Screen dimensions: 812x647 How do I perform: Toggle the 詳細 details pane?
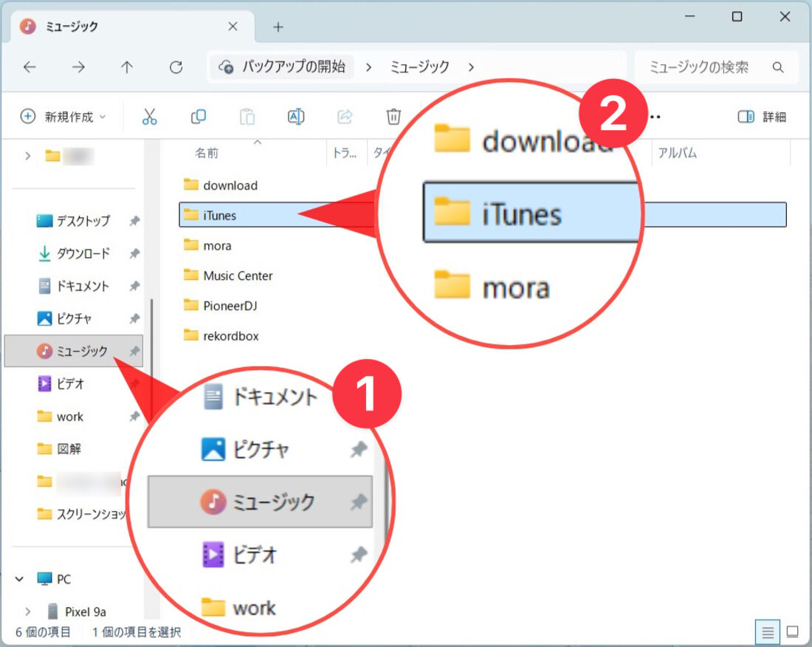pyautogui.click(x=762, y=117)
